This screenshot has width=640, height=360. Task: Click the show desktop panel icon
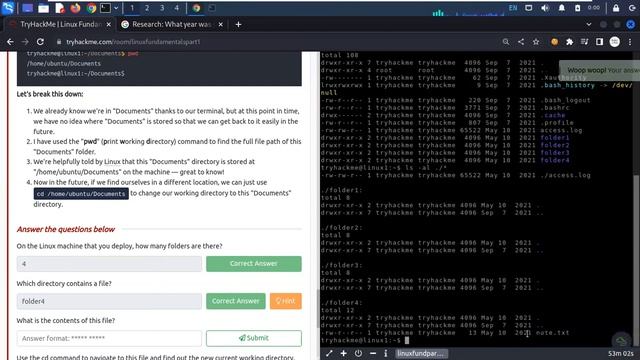[27, 8]
